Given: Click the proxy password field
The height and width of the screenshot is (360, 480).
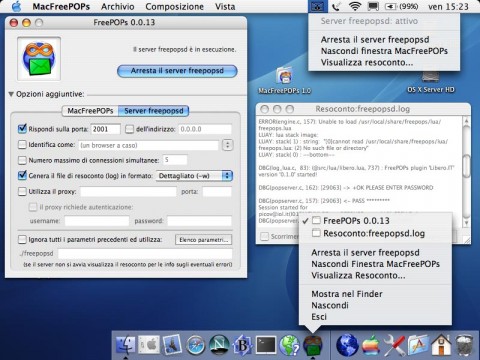Looking at the screenshot, I should pos(199,221).
